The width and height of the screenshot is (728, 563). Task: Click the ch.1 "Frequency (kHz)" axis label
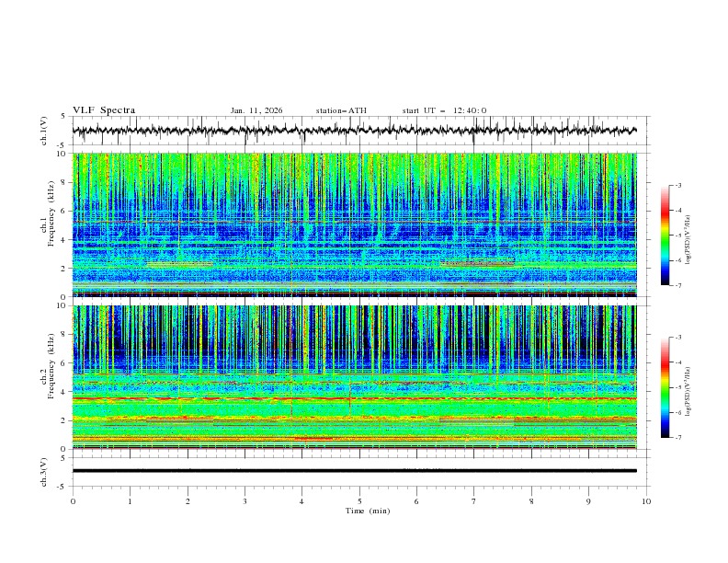point(51,212)
